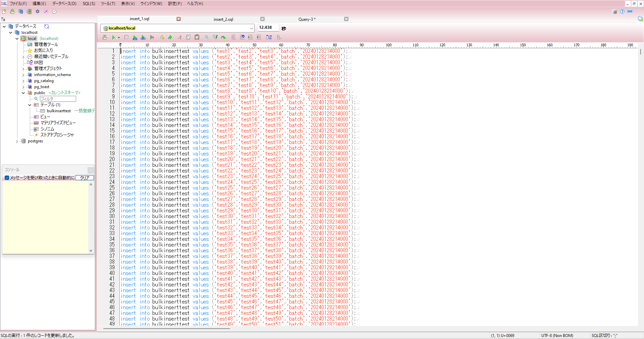Click the magnifier Find icon in toolbar

click(x=207, y=38)
